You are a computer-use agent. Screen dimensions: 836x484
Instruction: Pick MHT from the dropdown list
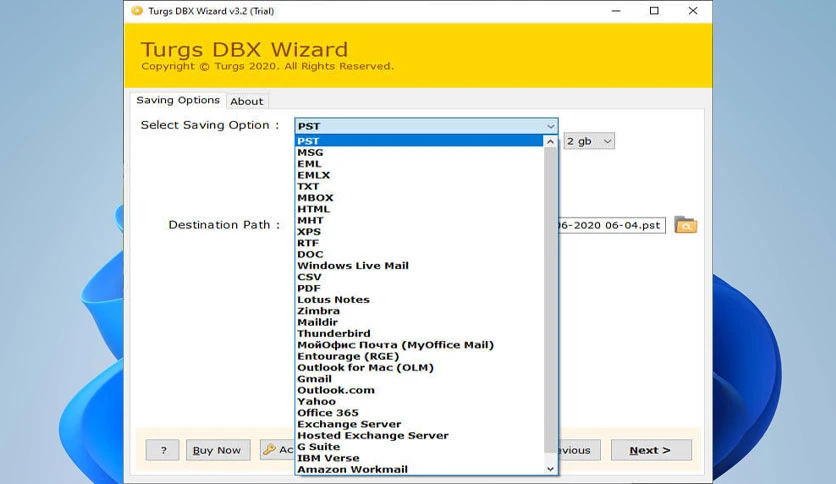coord(420,220)
